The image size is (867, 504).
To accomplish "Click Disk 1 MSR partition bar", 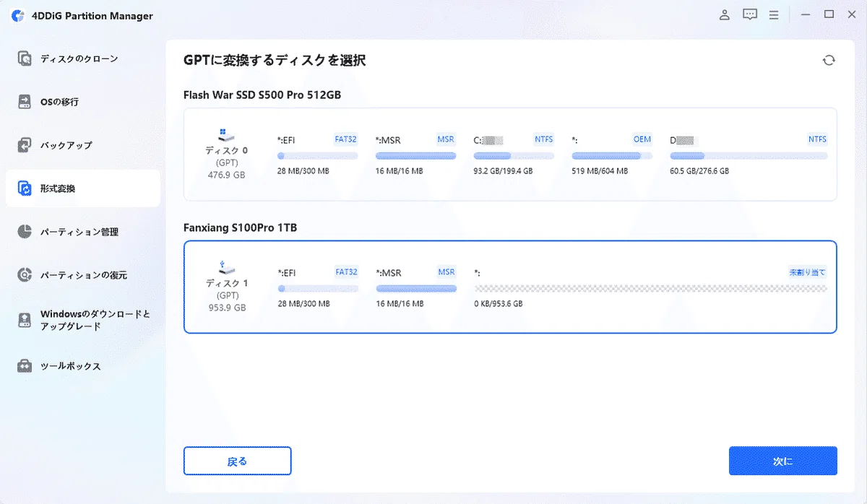I will 416,288.
